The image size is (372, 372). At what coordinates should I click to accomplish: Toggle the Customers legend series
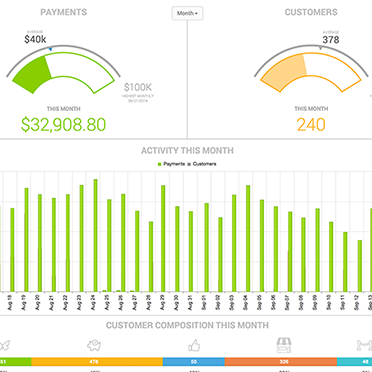point(202,164)
